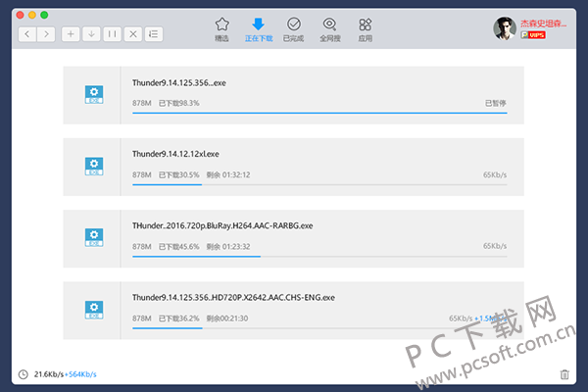Click the 65Kb/s speed of Thunder9.14.12.12xl.exe

[495, 174]
